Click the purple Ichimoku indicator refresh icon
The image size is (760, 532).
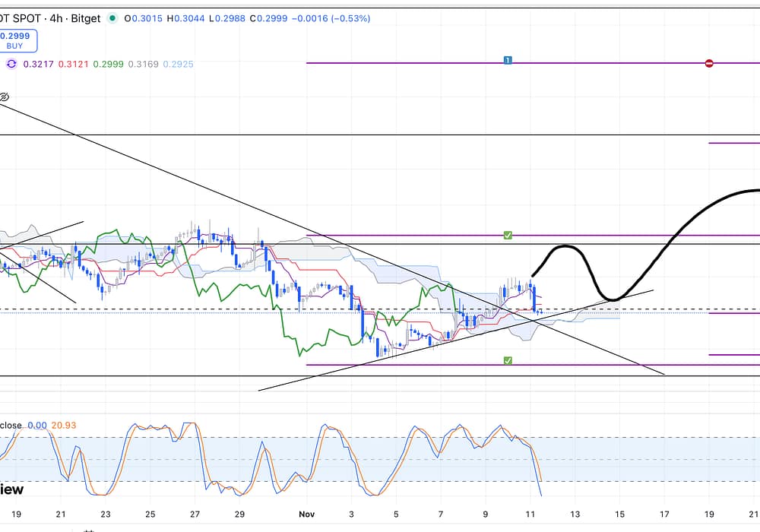[11, 65]
